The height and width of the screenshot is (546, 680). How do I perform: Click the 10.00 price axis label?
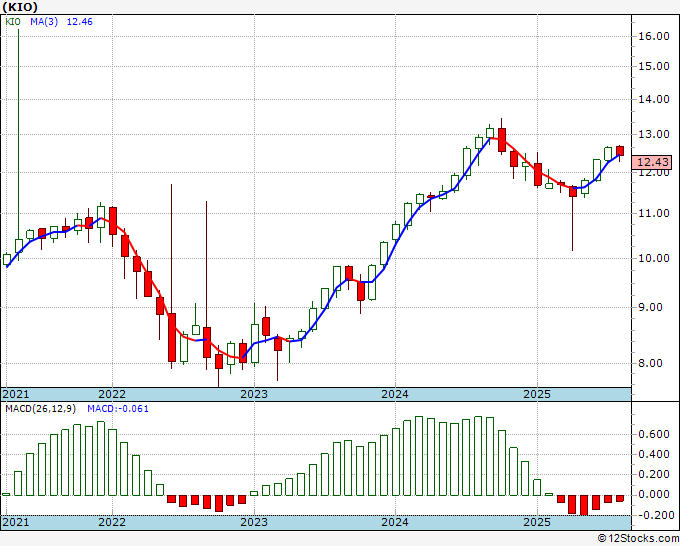click(x=654, y=258)
